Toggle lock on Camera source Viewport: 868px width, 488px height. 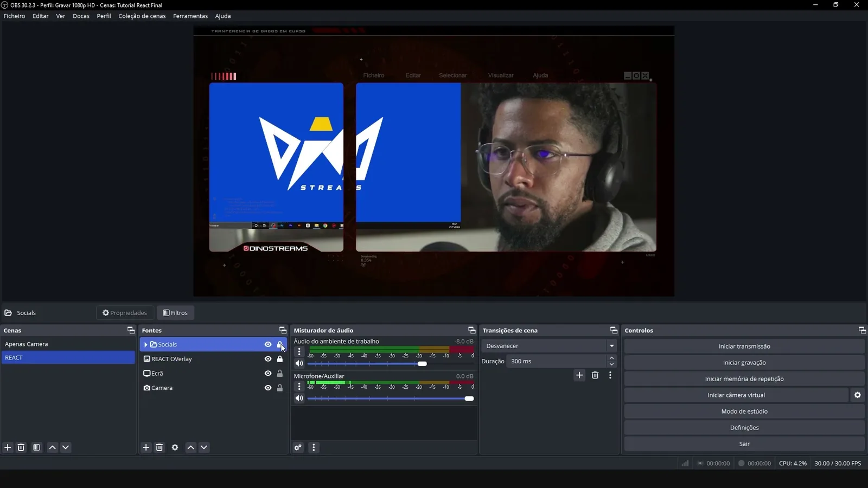(x=280, y=388)
